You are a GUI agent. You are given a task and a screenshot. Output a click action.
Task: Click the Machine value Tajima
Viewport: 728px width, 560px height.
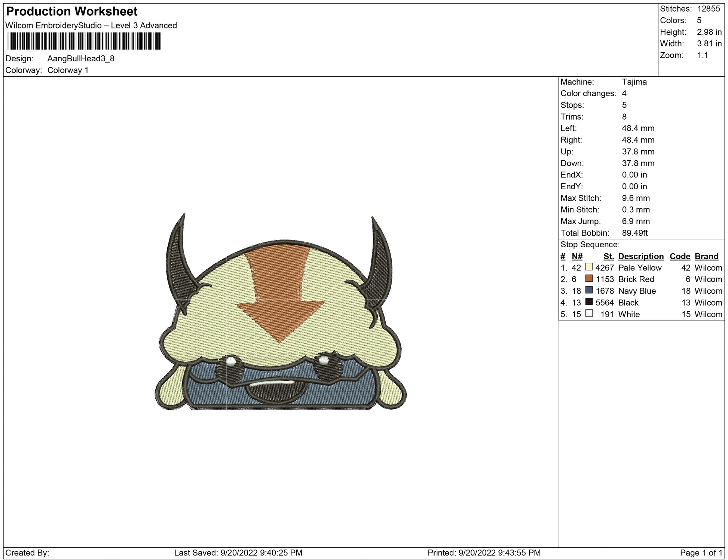(634, 82)
